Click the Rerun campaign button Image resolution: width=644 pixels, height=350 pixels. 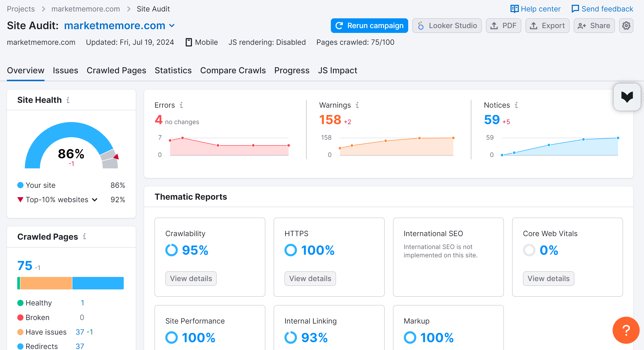[369, 26]
